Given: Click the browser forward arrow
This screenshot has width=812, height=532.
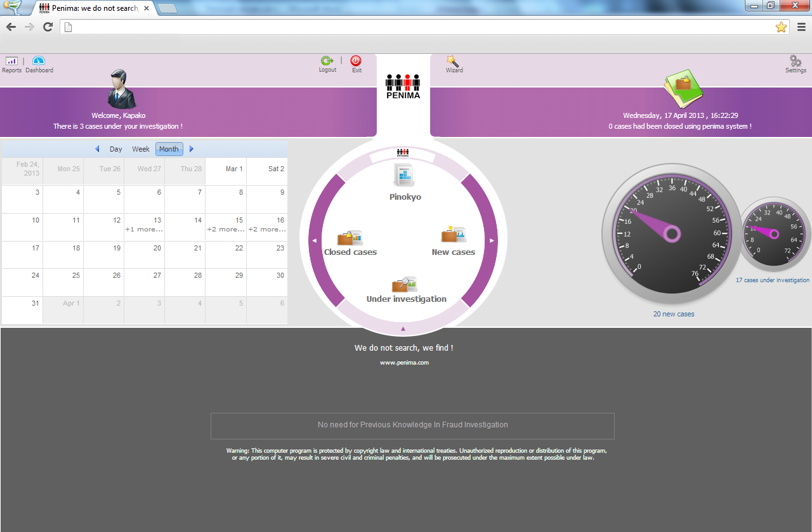Looking at the screenshot, I should [29, 27].
